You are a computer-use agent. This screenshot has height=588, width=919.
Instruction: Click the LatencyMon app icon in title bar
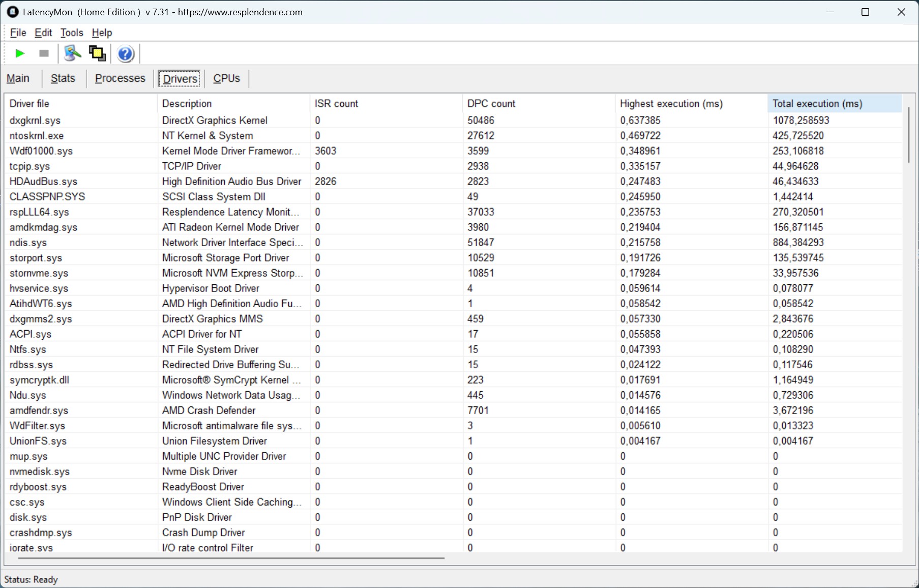[x=12, y=12]
